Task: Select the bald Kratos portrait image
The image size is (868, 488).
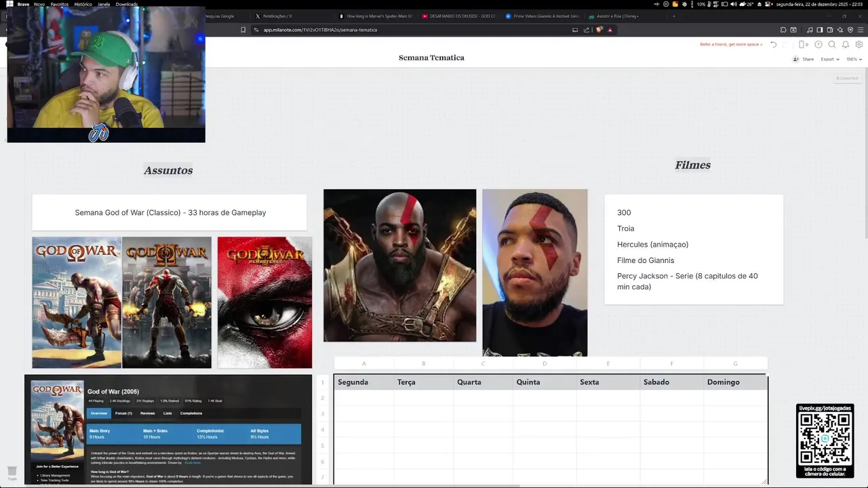Action: (x=400, y=266)
